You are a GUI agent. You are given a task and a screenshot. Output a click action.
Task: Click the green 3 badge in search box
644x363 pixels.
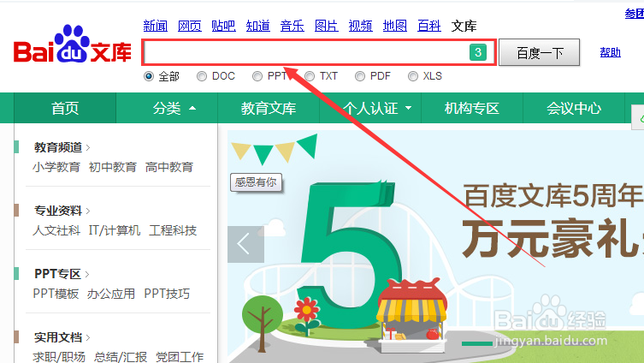(478, 52)
